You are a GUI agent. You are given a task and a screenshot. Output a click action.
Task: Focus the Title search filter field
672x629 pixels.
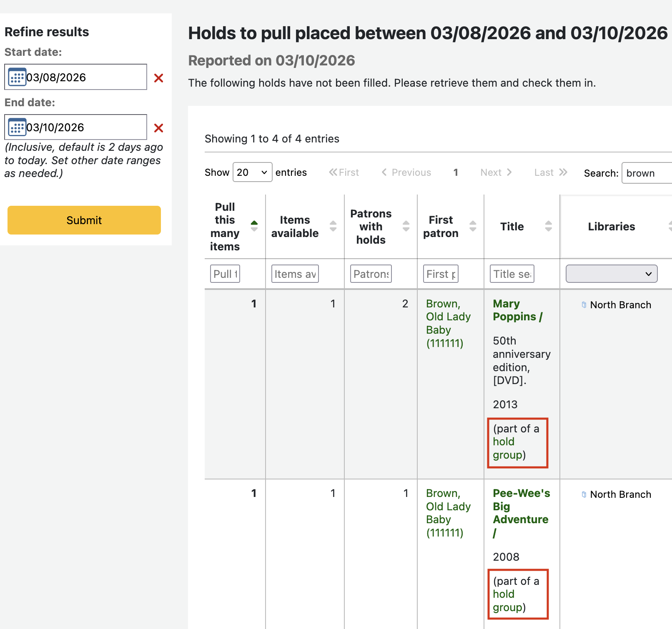coord(512,274)
